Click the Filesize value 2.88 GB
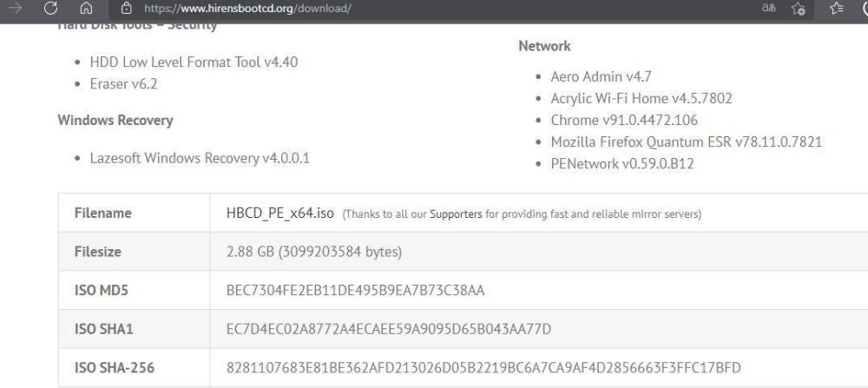The height and width of the screenshot is (388, 868). coord(313,252)
